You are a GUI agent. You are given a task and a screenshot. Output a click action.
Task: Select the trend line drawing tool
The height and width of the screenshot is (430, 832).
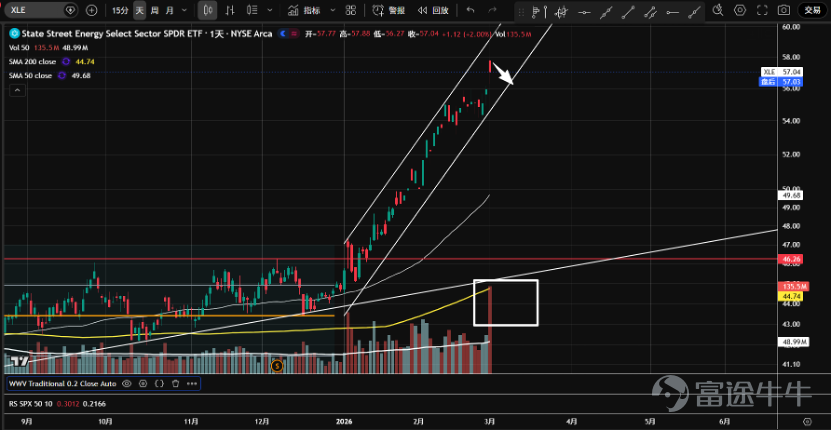[628, 12]
